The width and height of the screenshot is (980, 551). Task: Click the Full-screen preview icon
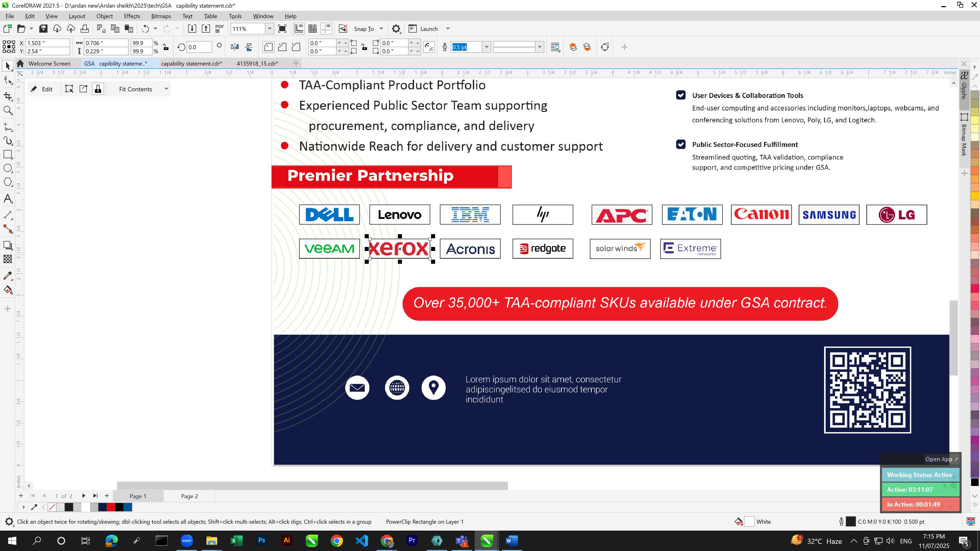pyautogui.click(x=282, y=29)
